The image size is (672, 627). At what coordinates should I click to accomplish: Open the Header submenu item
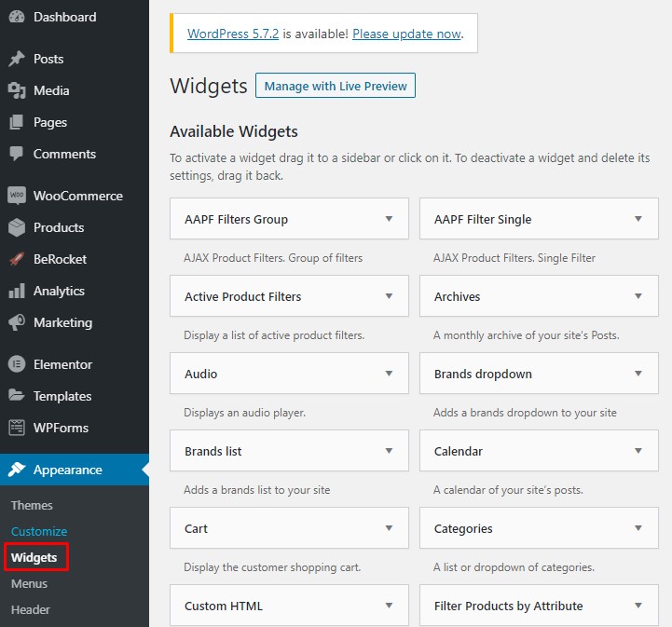click(x=31, y=610)
